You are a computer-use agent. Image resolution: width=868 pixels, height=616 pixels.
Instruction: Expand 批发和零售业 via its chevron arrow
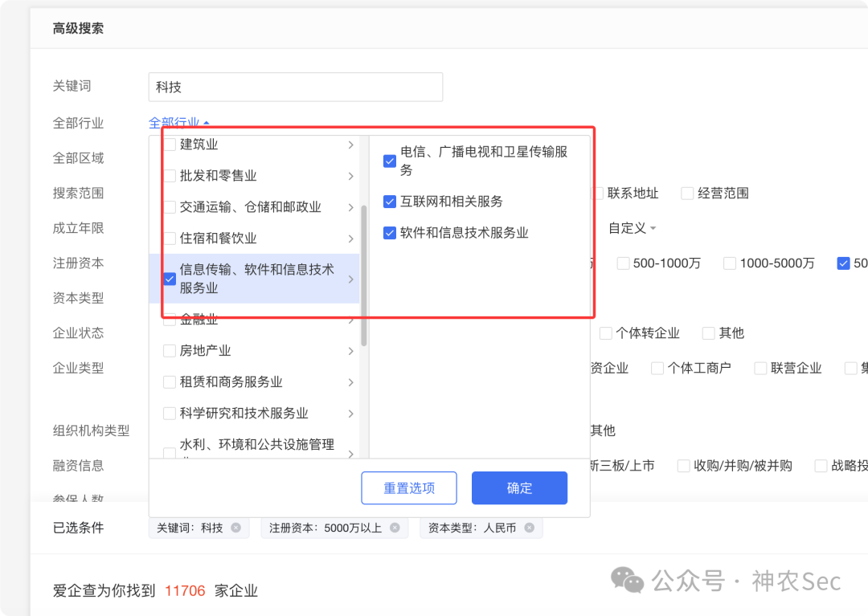[350, 174]
